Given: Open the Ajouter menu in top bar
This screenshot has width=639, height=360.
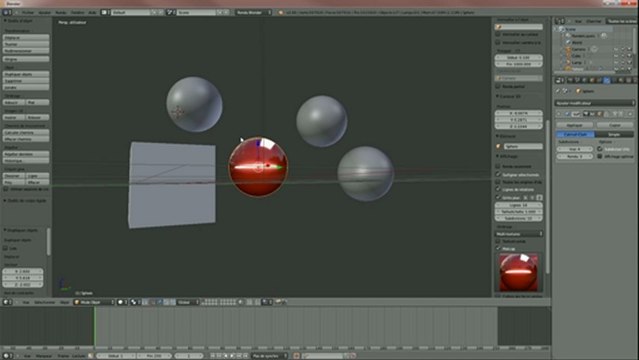Looking at the screenshot, I should (x=44, y=13).
